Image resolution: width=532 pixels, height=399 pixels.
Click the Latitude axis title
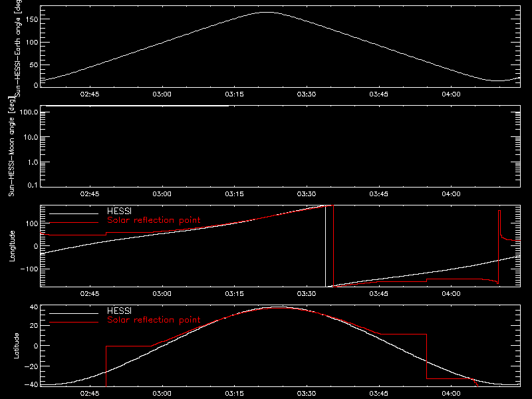16,346
